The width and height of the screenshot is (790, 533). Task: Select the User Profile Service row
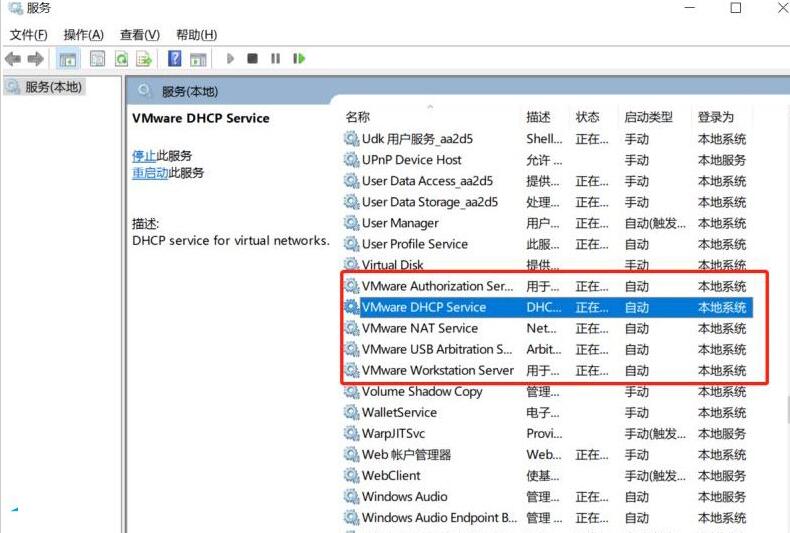coord(548,244)
